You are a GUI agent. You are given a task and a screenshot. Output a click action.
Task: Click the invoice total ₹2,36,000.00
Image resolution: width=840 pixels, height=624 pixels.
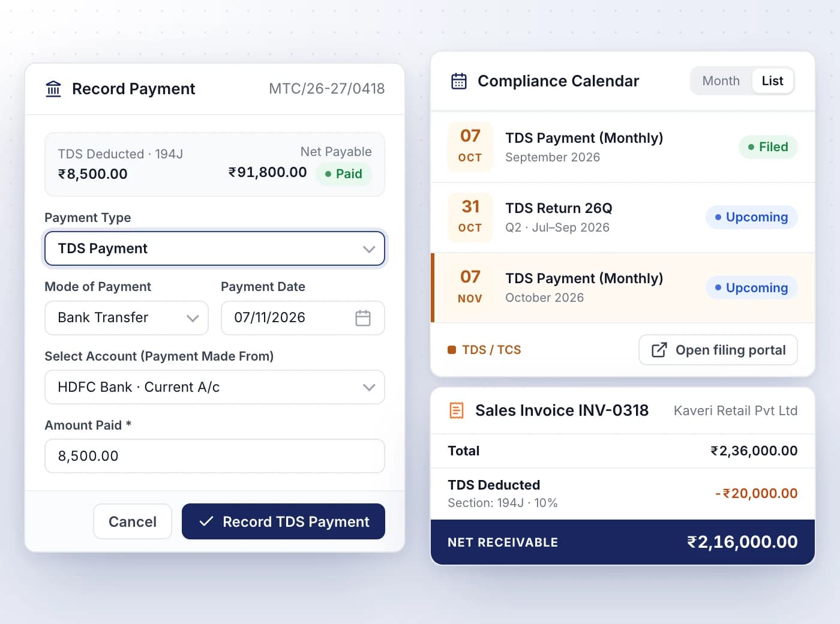click(754, 451)
